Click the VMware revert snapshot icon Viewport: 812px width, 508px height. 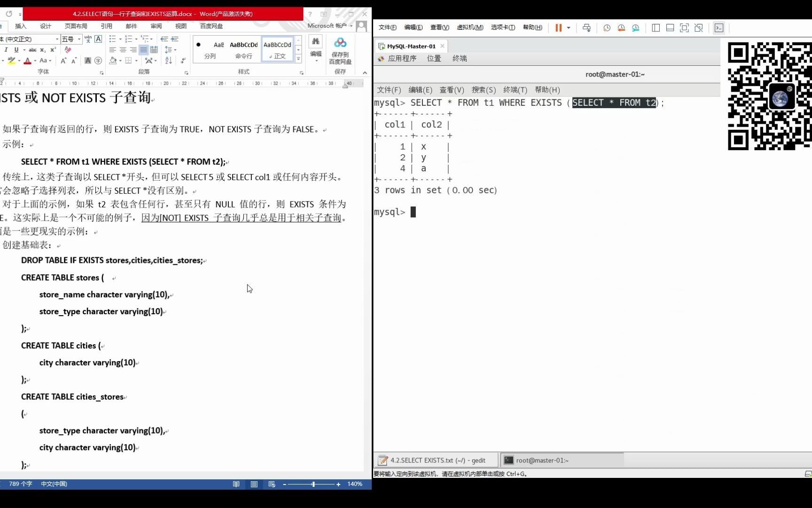(x=621, y=28)
